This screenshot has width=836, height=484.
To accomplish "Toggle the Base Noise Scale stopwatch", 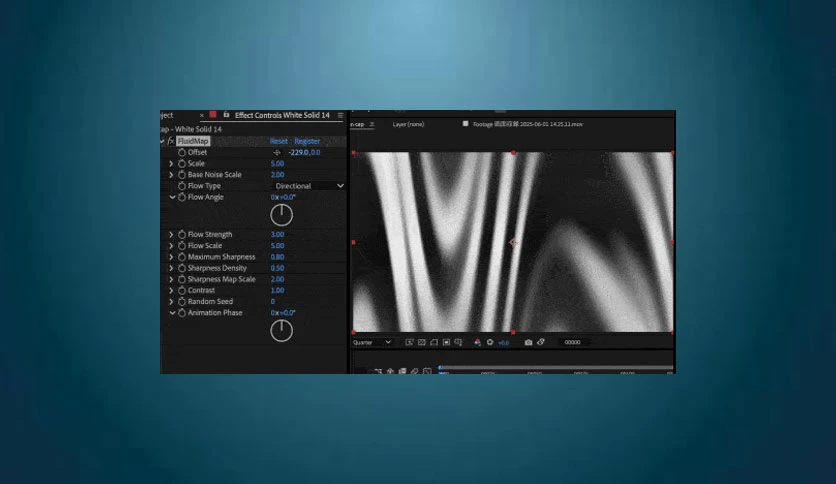I will tap(182, 175).
